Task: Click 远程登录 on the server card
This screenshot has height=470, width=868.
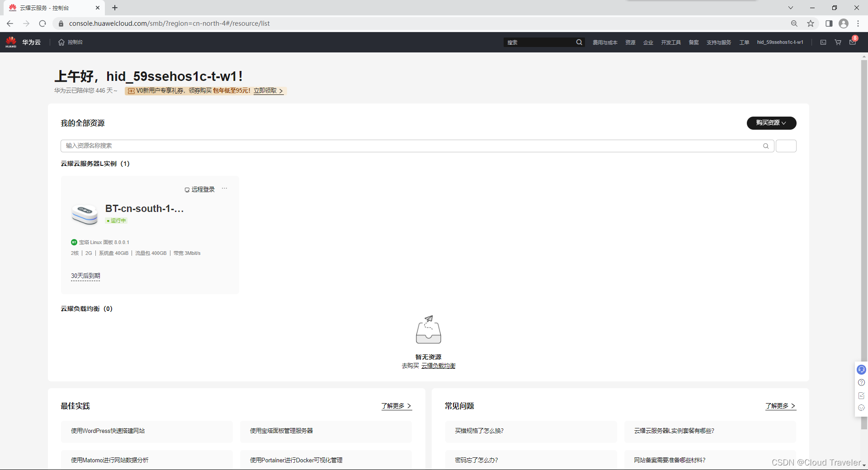Action: coord(199,189)
